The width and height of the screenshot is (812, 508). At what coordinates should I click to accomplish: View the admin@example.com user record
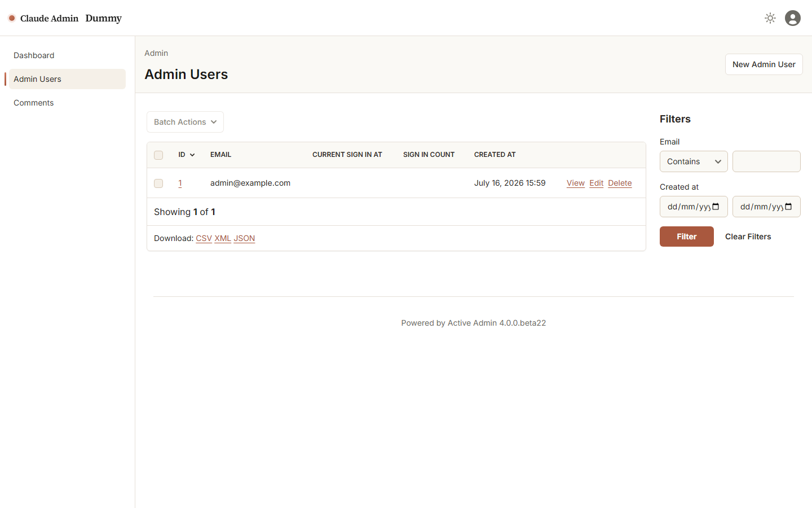[x=576, y=183]
